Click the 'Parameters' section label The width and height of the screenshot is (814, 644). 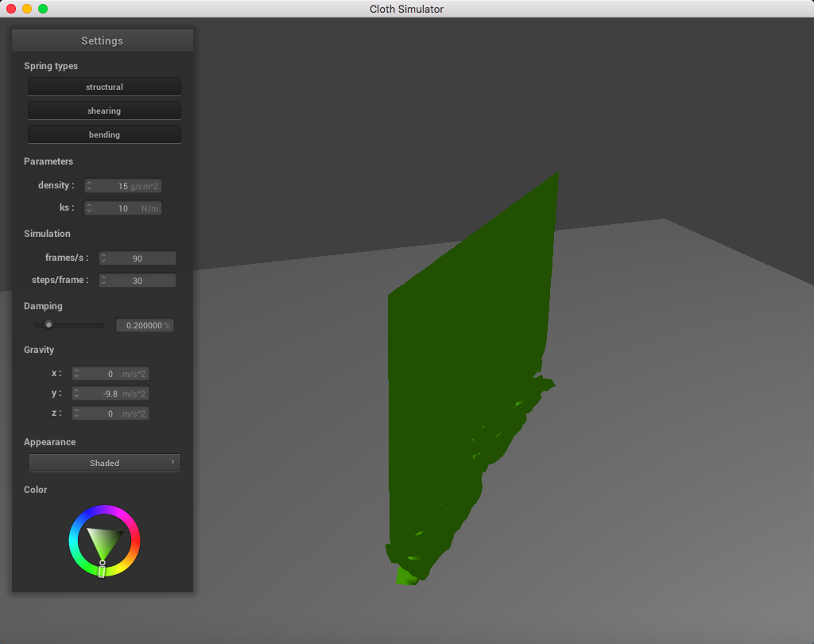(48, 161)
